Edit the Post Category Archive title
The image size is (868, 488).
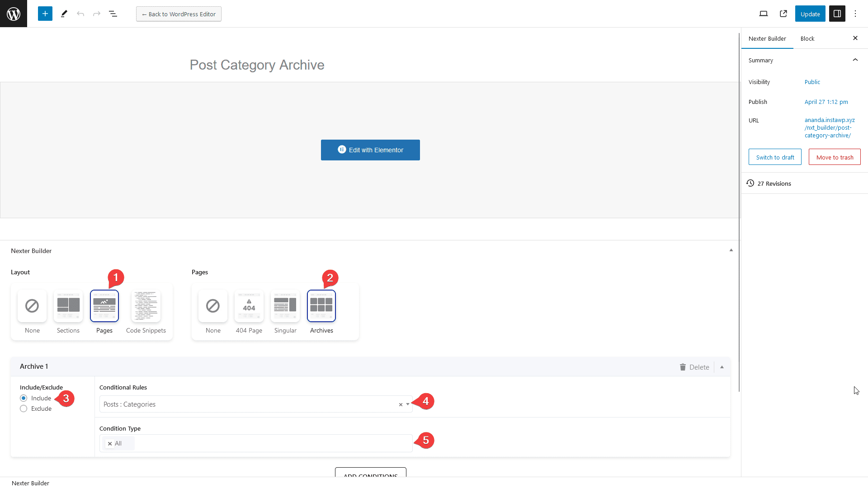coord(257,65)
